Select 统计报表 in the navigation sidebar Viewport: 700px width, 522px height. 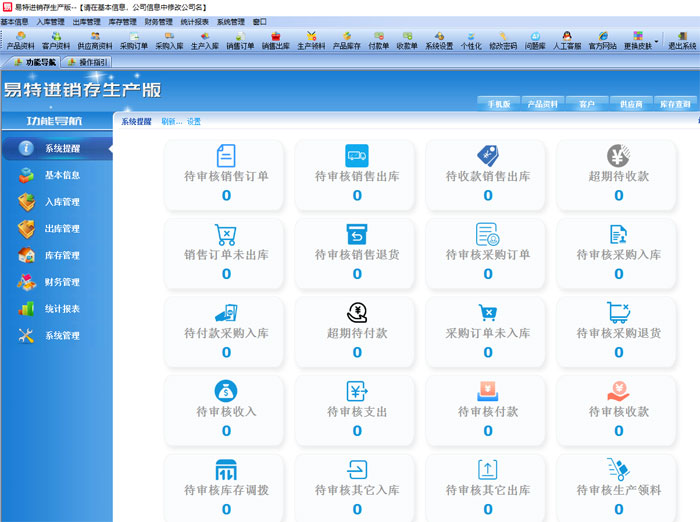pyautogui.click(x=62, y=309)
